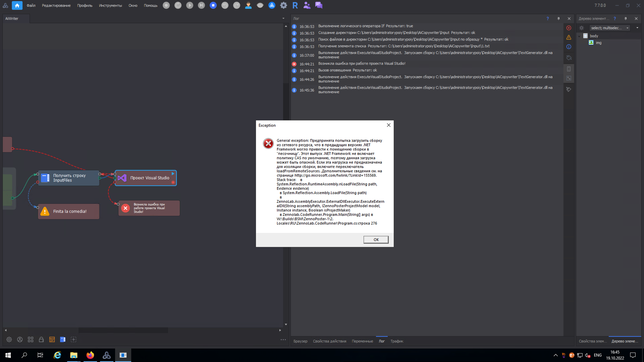Toggle warning messages filter in log
Image resolution: width=644 pixels, height=362 pixels.
569,38
